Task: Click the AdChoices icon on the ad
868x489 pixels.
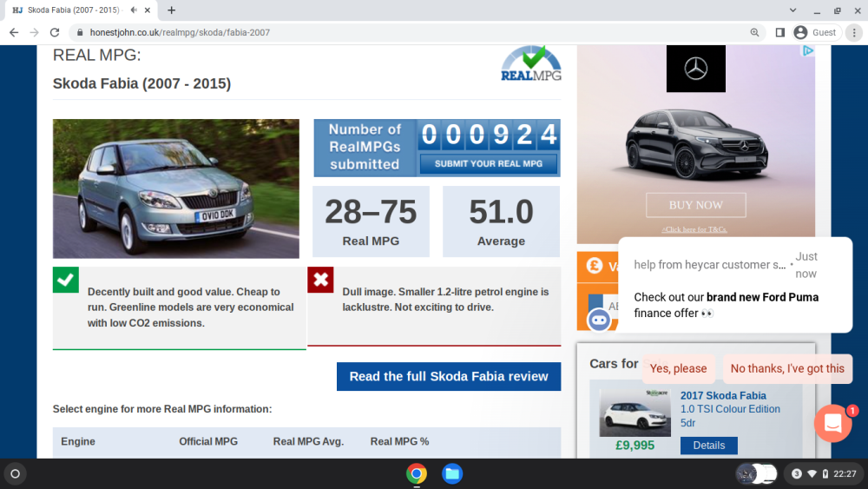Action: (x=808, y=51)
